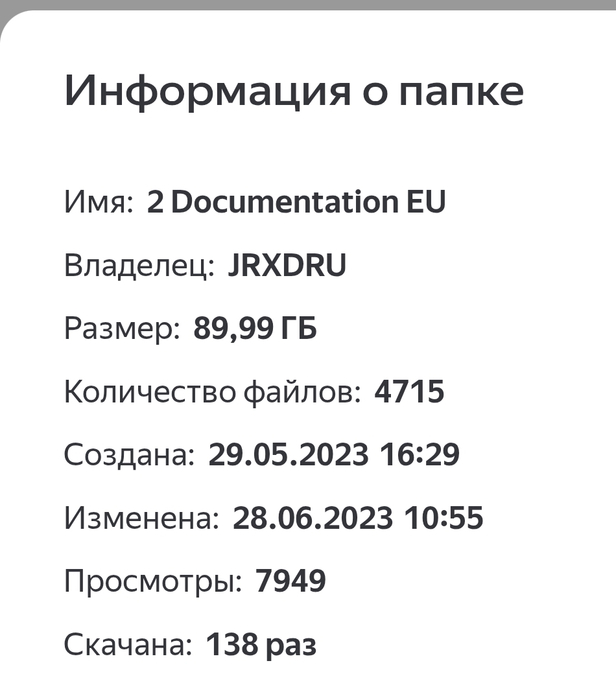Click the 'Информация о папке' heading
Viewport: 616px width, 698px height.
294,91
